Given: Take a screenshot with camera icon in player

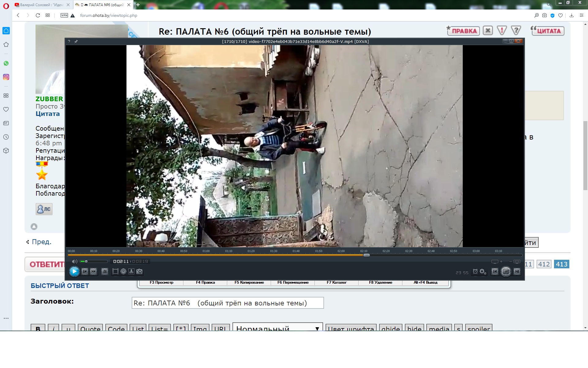Looking at the screenshot, I should pos(139,271).
